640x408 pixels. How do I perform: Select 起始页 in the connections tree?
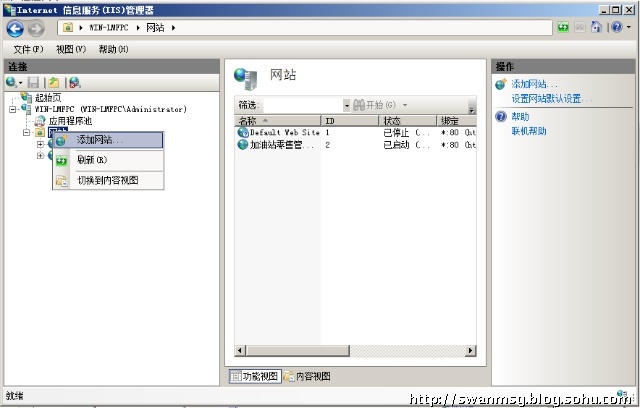point(48,98)
